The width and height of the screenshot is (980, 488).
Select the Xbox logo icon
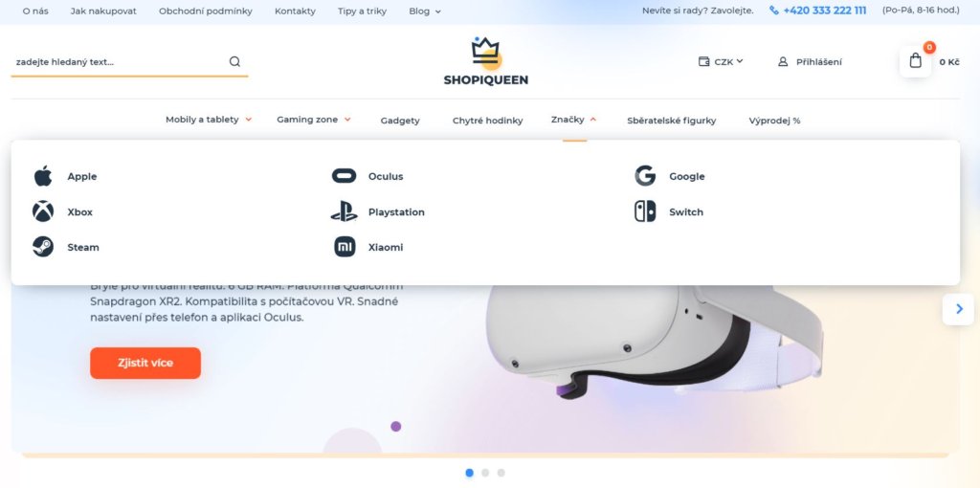[43, 211]
